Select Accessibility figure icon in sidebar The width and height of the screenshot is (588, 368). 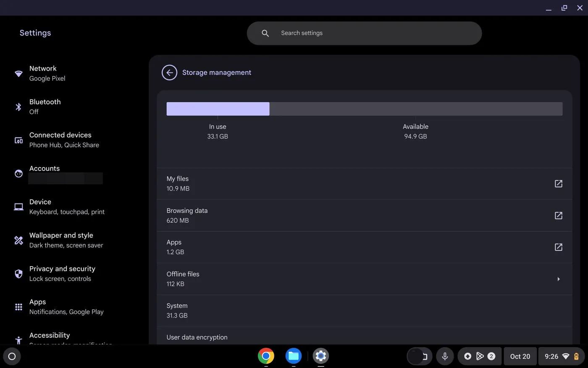(x=18, y=340)
